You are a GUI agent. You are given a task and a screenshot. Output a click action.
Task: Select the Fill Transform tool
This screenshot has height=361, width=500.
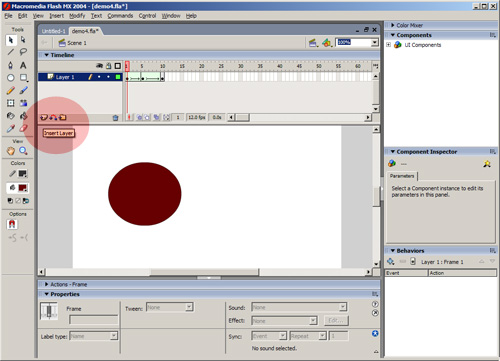[x=23, y=103]
